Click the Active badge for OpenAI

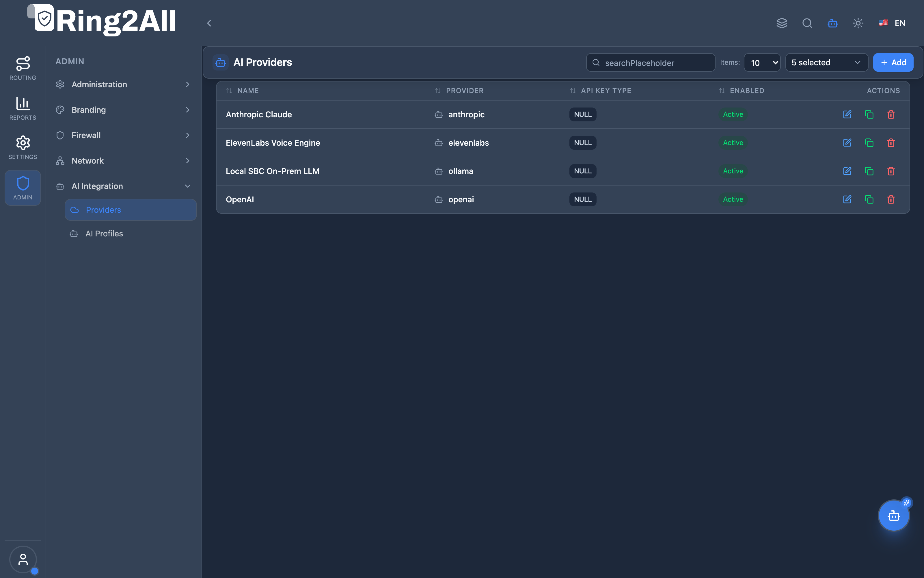click(733, 199)
